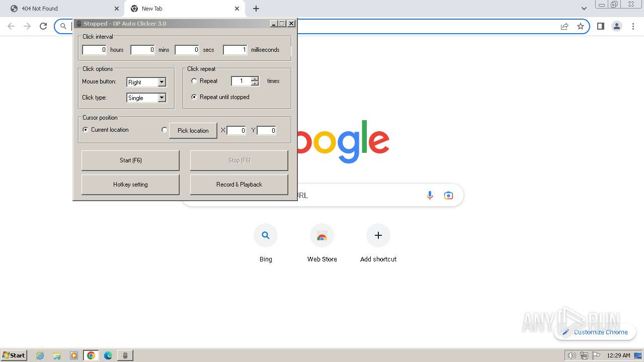Open the Chrome profile avatar
The width and height of the screenshot is (644, 362).
[617, 26]
